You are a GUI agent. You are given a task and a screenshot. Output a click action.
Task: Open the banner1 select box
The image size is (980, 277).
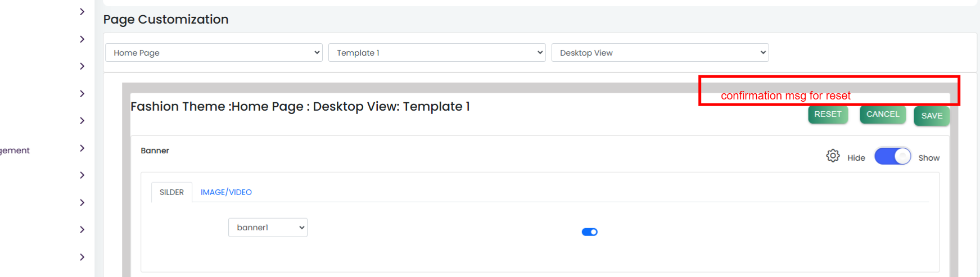point(268,228)
